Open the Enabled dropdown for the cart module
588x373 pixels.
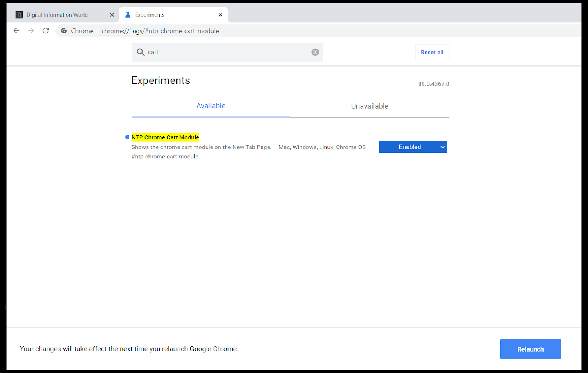coord(413,147)
